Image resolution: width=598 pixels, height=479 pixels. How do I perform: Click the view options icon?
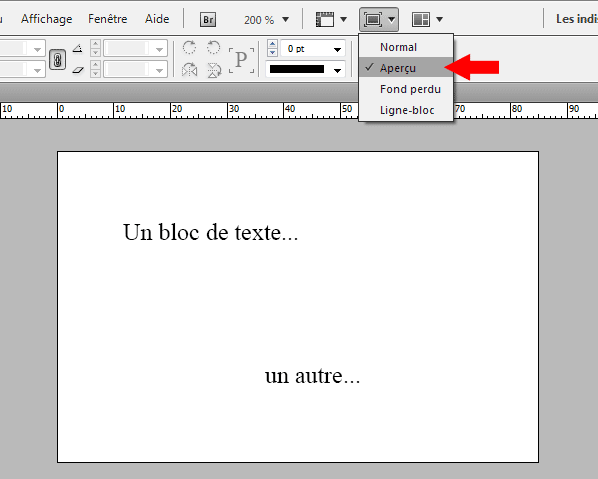(x=325, y=19)
